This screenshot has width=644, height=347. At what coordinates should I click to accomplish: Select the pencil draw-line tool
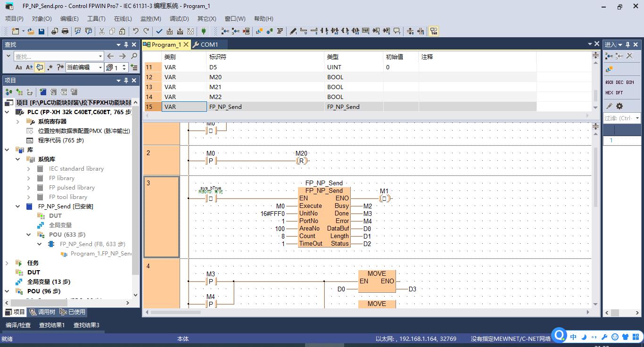pyautogui.click(x=293, y=31)
